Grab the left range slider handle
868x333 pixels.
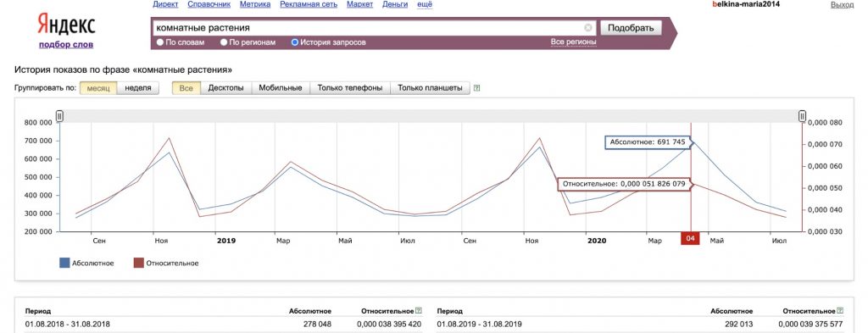pyautogui.click(x=60, y=115)
